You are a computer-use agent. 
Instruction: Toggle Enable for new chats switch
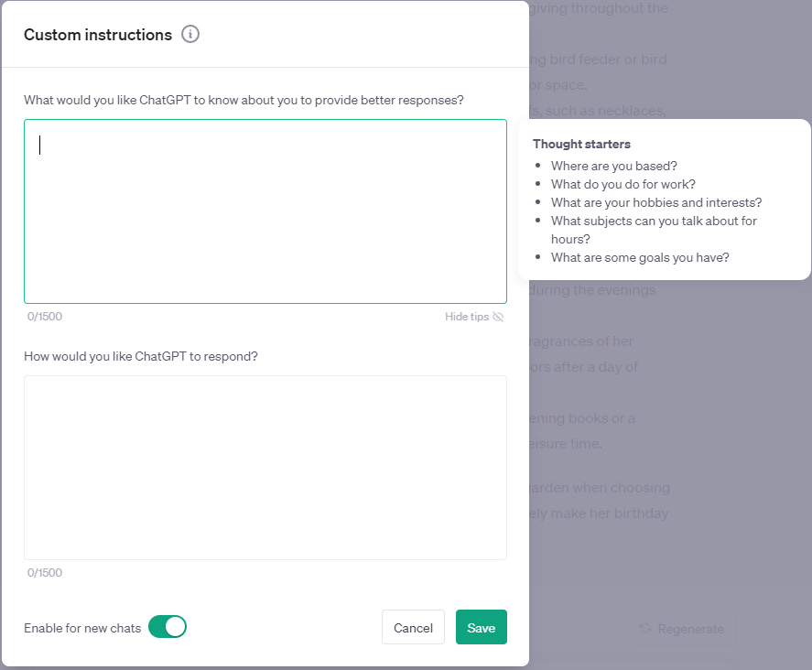click(168, 627)
